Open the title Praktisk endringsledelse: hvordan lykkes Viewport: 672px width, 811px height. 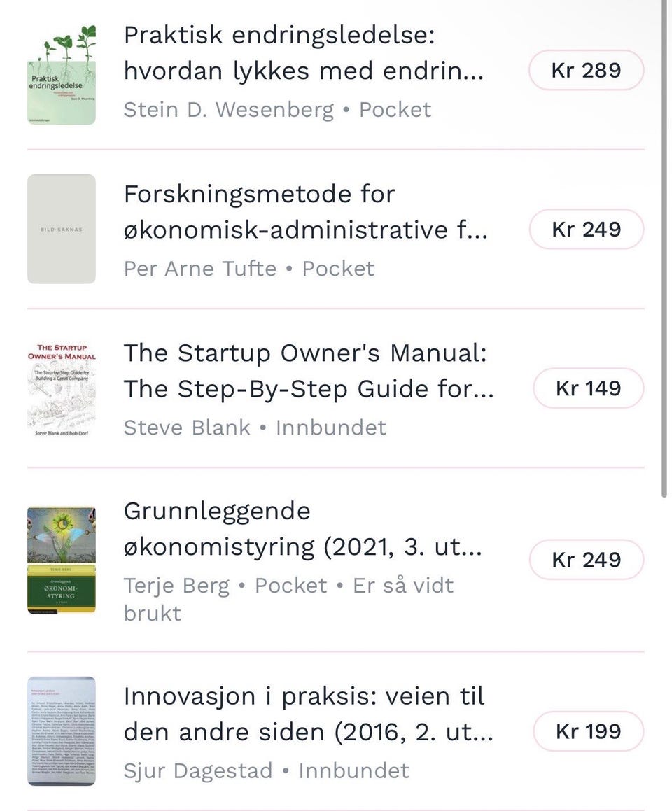tap(304, 52)
